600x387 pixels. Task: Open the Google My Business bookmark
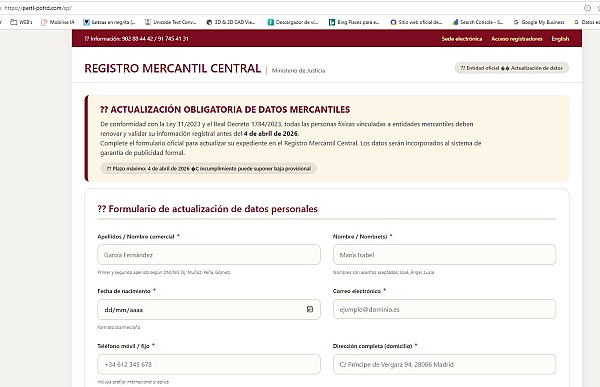[x=539, y=22]
